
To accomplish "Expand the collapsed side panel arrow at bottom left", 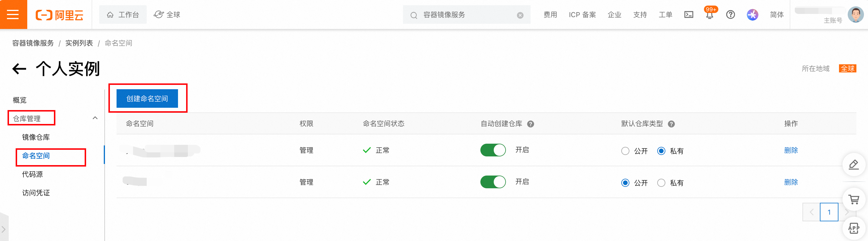I will click(4, 229).
